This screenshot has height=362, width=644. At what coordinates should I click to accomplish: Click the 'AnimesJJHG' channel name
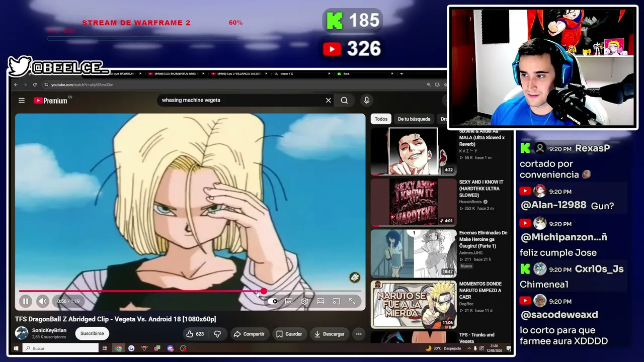click(470, 253)
